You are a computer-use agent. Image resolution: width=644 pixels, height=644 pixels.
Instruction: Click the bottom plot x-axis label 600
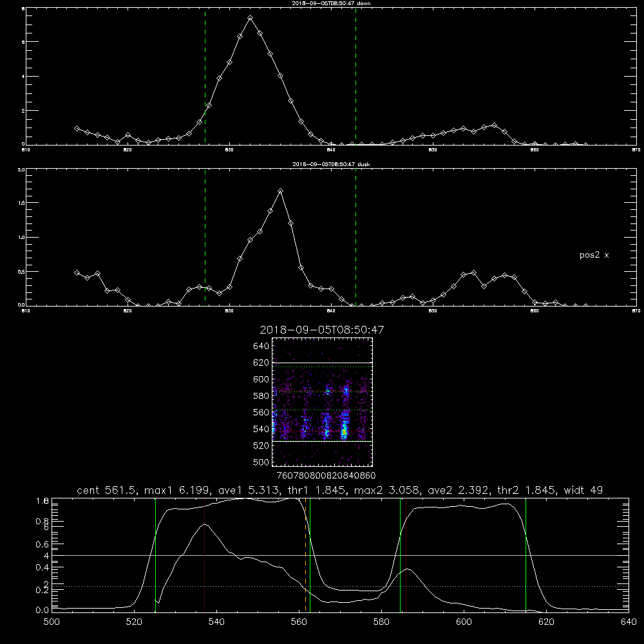click(x=464, y=621)
